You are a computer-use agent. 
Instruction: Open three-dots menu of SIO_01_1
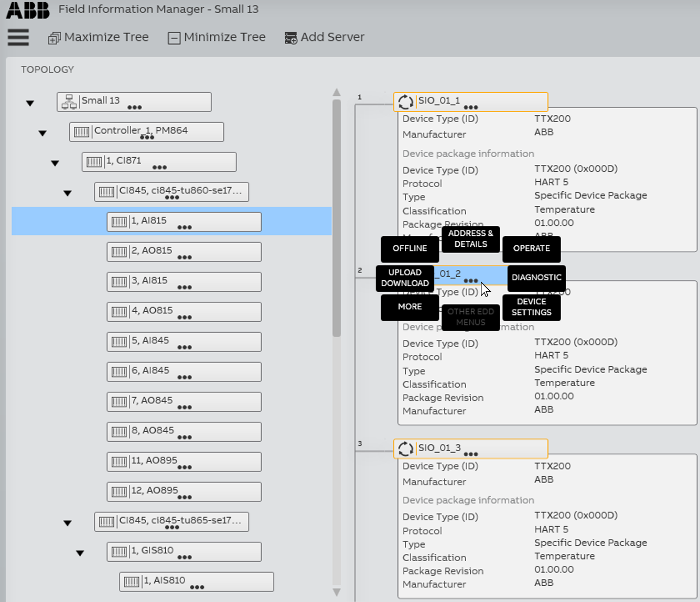[x=471, y=107]
